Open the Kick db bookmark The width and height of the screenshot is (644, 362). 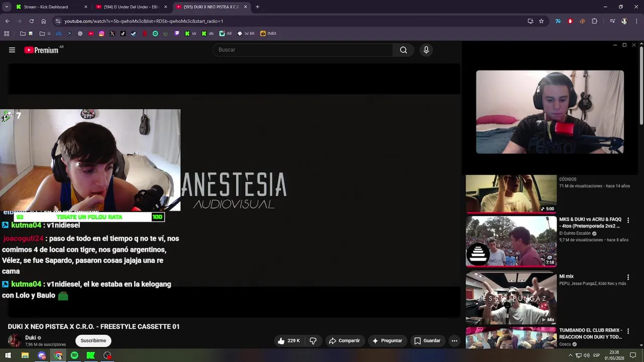208,34
